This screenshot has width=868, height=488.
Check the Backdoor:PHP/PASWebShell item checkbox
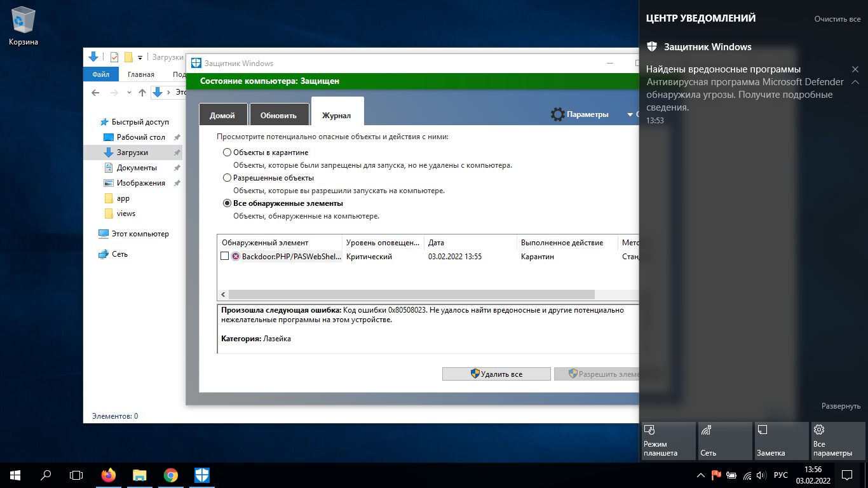pyautogui.click(x=224, y=256)
